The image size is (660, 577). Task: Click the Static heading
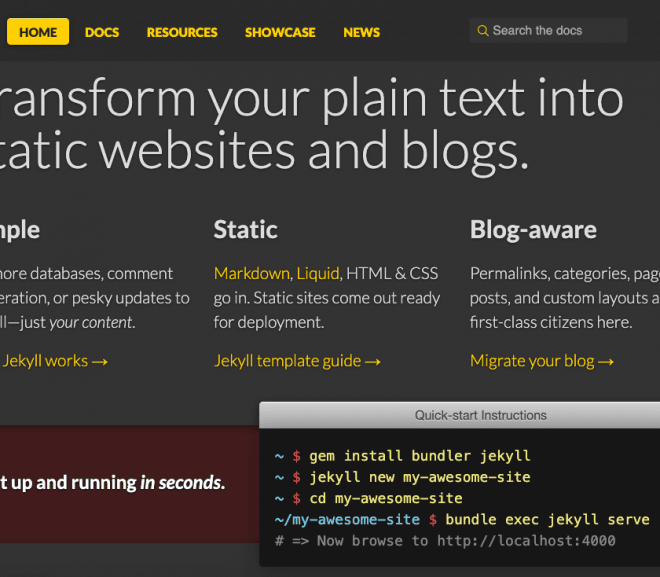click(245, 230)
